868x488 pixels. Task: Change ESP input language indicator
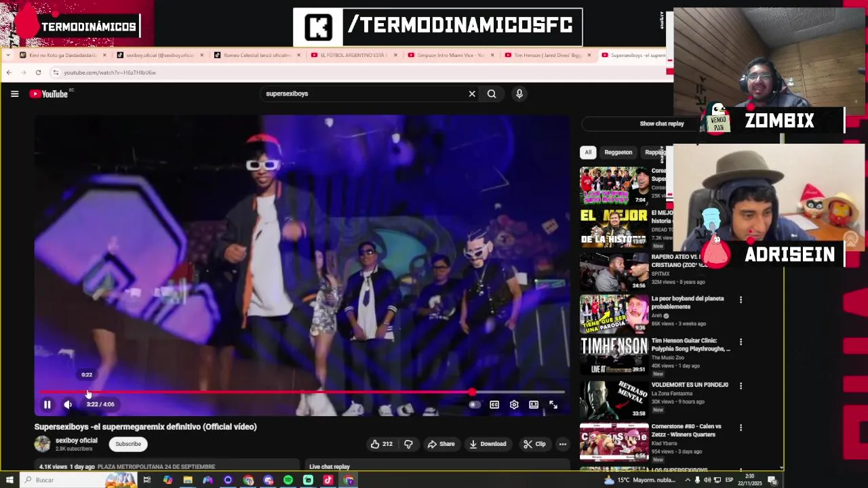730,480
